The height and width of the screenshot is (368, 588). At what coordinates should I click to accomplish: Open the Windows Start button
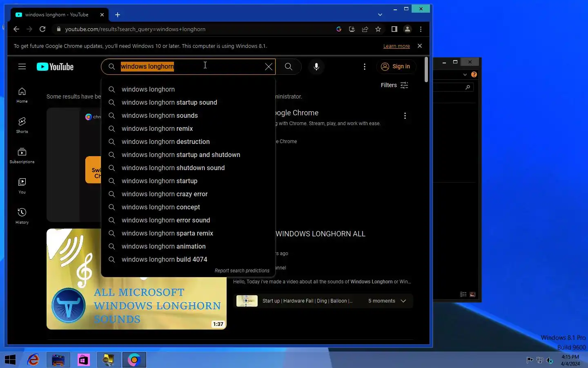point(10,360)
